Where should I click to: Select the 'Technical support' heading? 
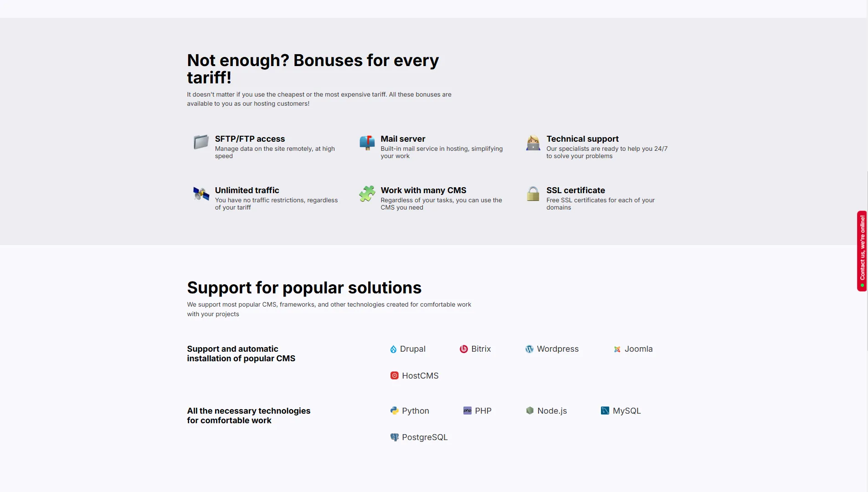pyautogui.click(x=582, y=139)
